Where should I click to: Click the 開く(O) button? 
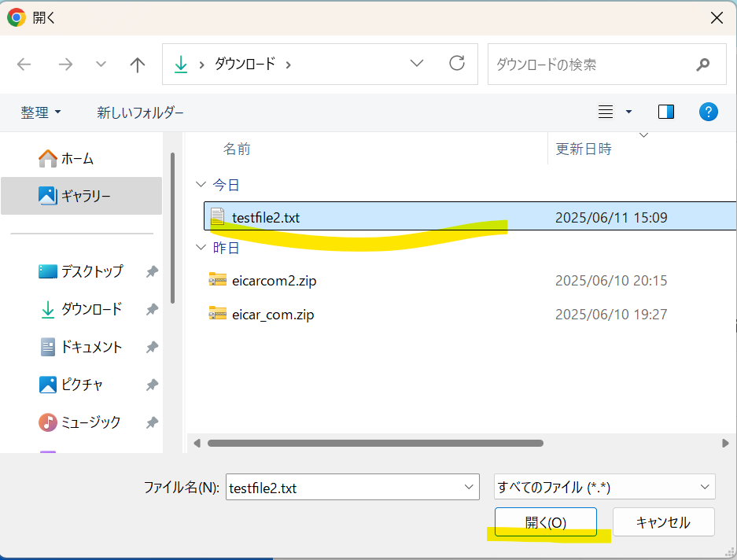click(x=545, y=522)
